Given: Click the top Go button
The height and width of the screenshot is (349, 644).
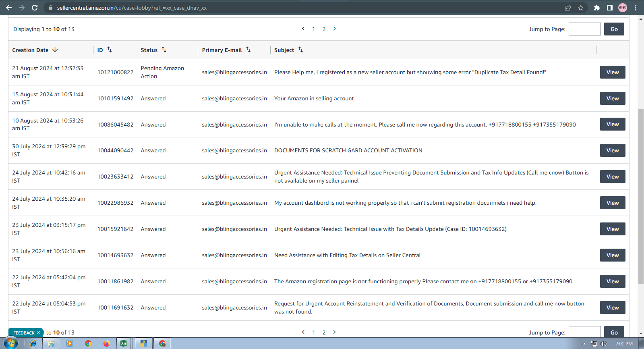Looking at the screenshot, I should pos(614,29).
